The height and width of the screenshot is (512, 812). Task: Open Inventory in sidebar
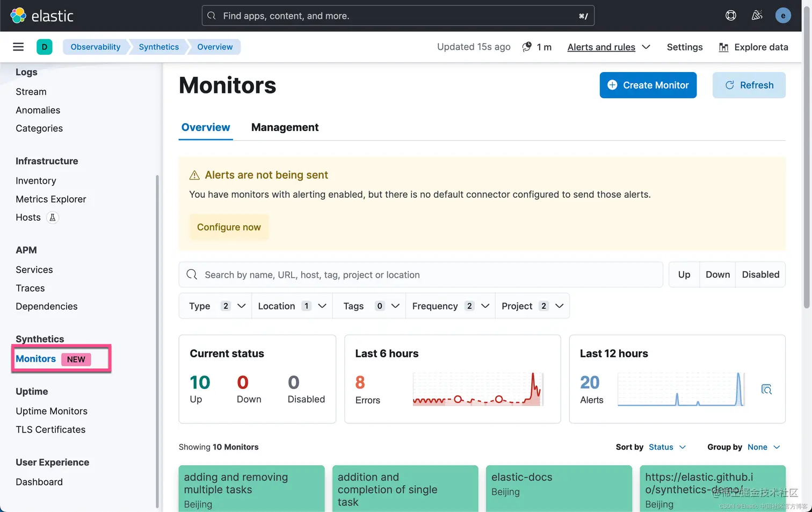pyautogui.click(x=36, y=181)
